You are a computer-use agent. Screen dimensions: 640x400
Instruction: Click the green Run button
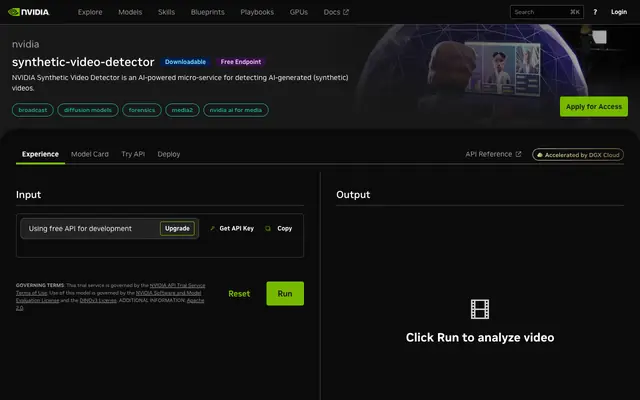285,293
